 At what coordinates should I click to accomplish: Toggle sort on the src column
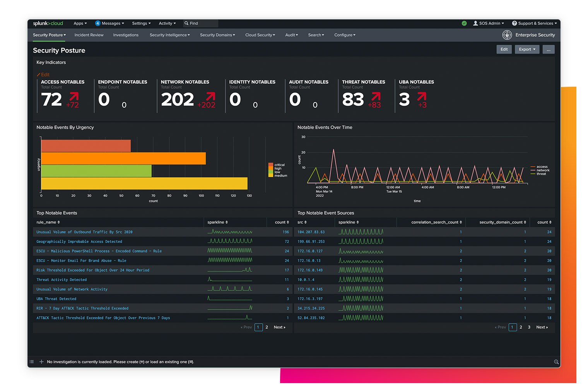coord(302,222)
